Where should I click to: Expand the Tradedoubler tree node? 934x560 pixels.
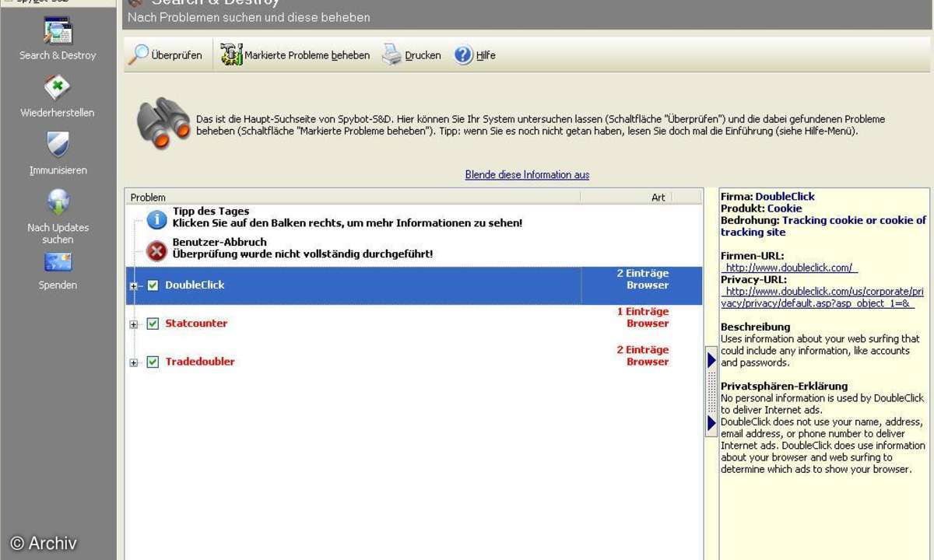pyautogui.click(x=134, y=362)
